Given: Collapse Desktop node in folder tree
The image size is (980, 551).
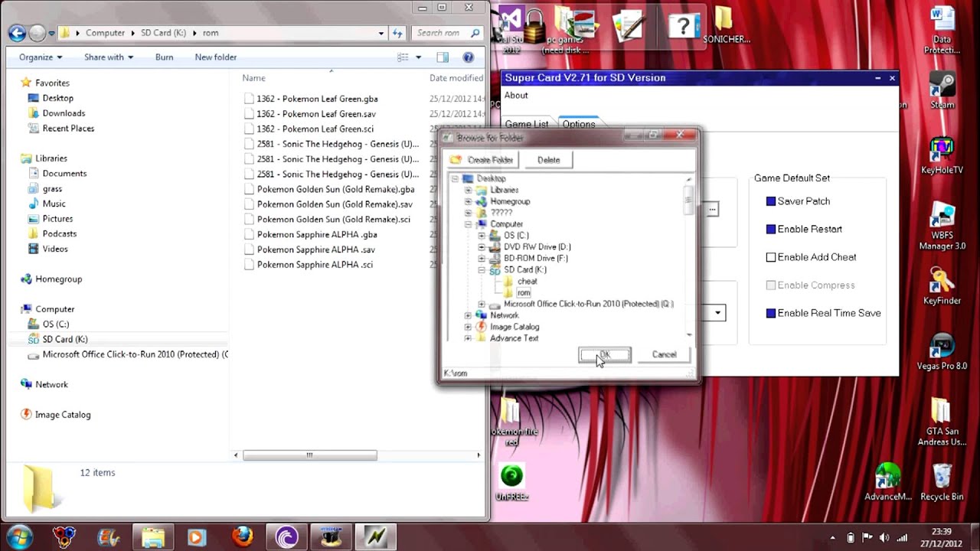Looking at the screenshot, I should (454, 178).
